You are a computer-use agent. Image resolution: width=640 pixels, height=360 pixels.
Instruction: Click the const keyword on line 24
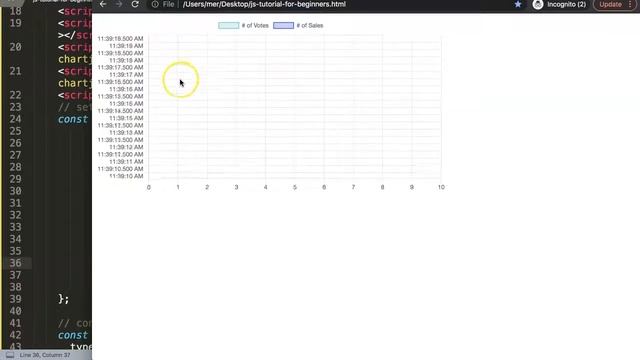point(73,119)
